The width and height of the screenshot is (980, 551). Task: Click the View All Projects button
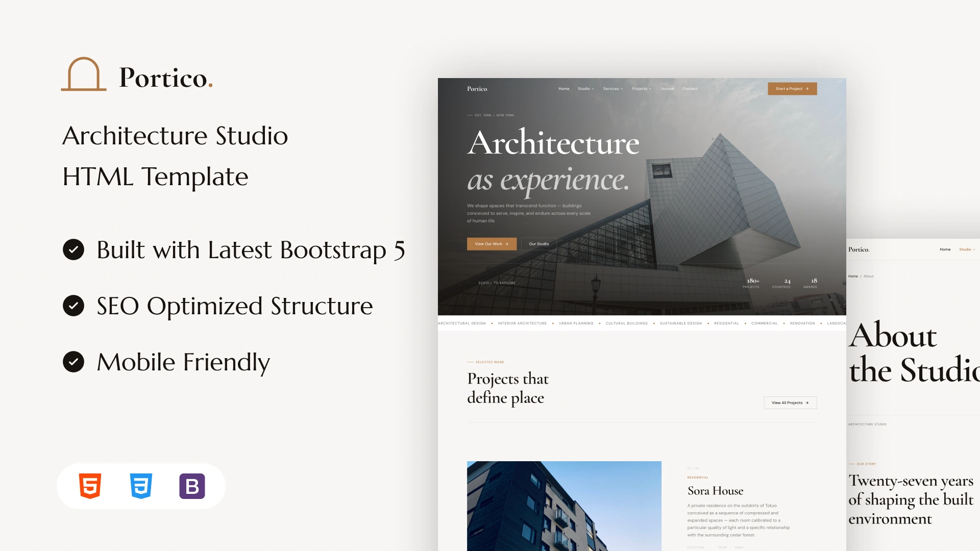(790, 403)
